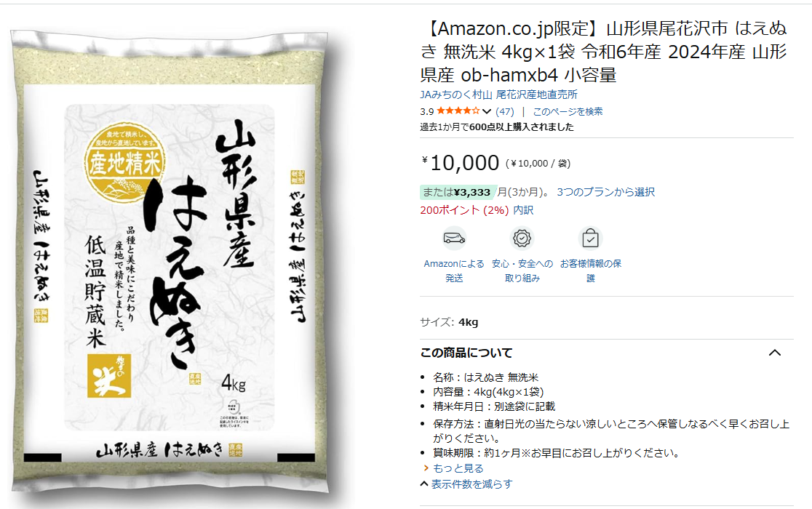Click このページを検索 link
812x509 pixels.
click(568, 111)
